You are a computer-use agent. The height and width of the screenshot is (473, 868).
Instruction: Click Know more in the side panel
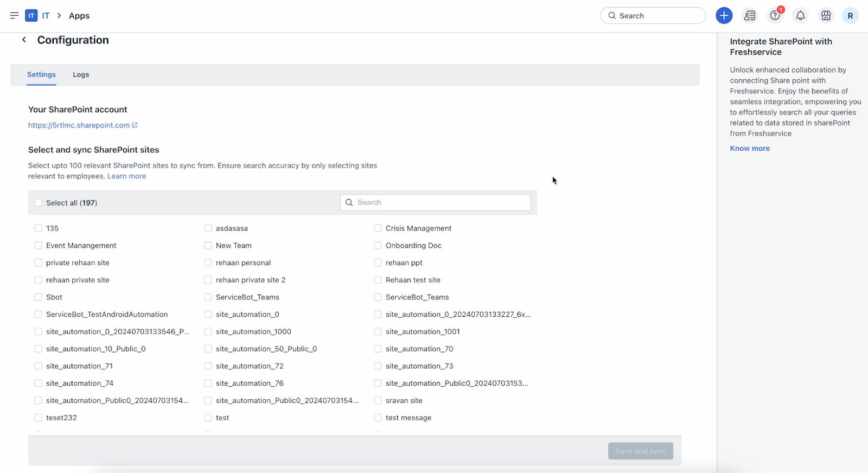(x=750, y=148)
